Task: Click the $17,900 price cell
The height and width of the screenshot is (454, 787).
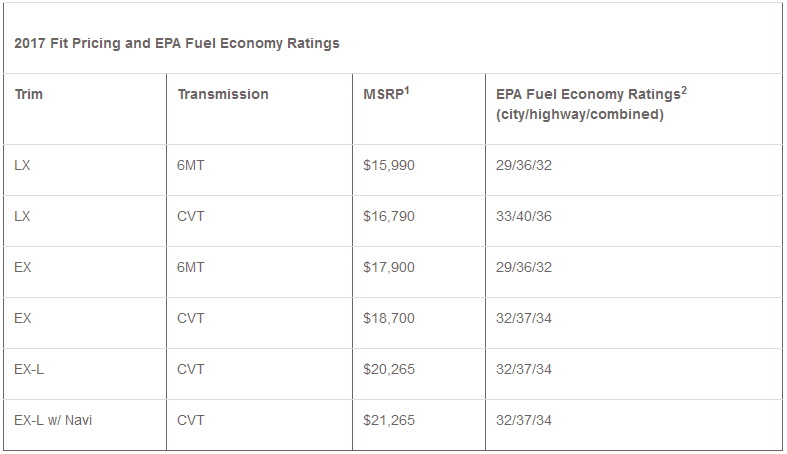Action: tap(389, 267)
